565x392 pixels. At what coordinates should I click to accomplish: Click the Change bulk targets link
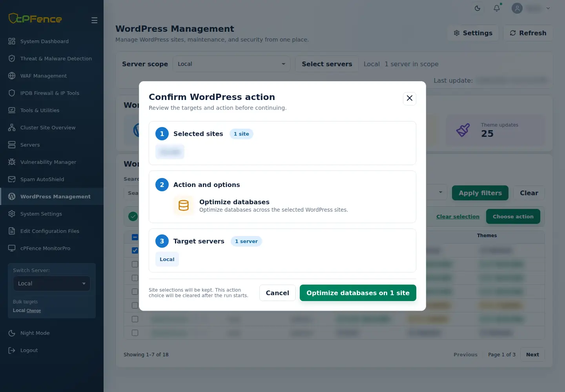34,310
